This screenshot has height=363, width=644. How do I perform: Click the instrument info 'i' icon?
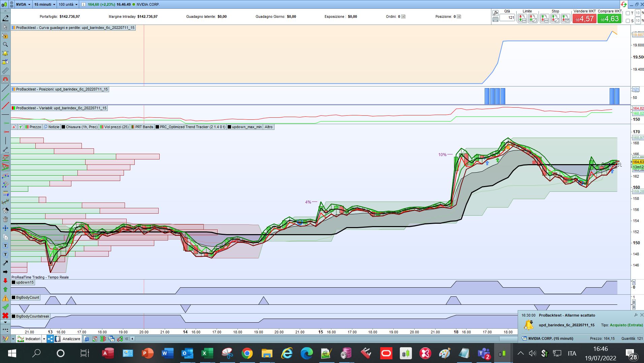[x=84, y=4]
